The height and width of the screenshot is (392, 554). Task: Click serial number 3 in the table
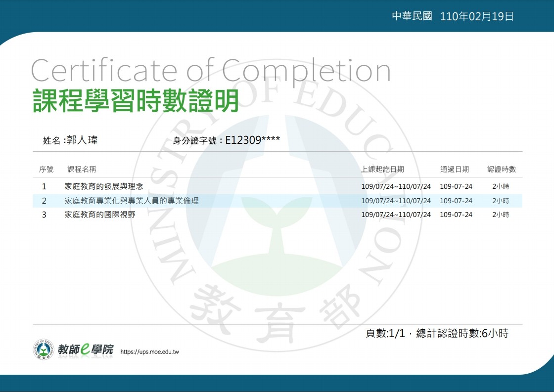[44, 215]
